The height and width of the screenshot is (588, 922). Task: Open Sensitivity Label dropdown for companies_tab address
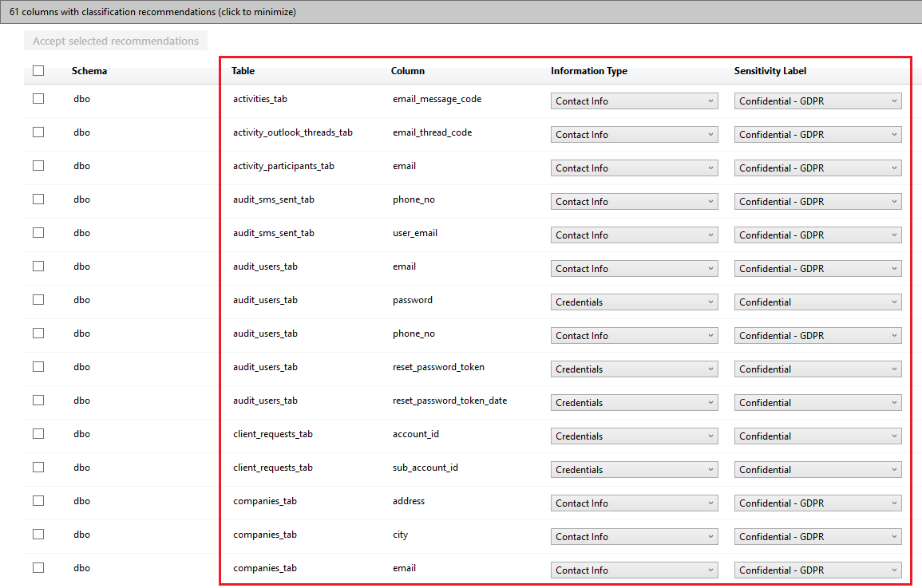(x=817, y=503)
